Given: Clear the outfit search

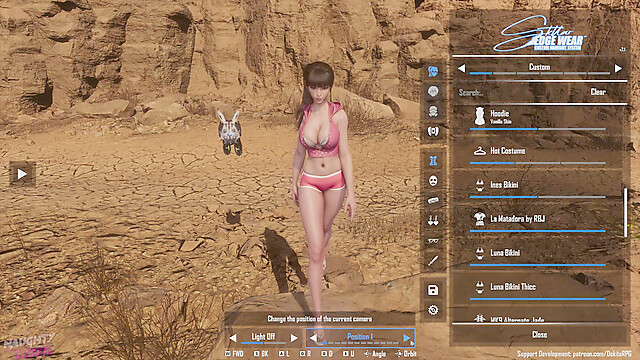Looking at the screenshot, I should 598,92.
